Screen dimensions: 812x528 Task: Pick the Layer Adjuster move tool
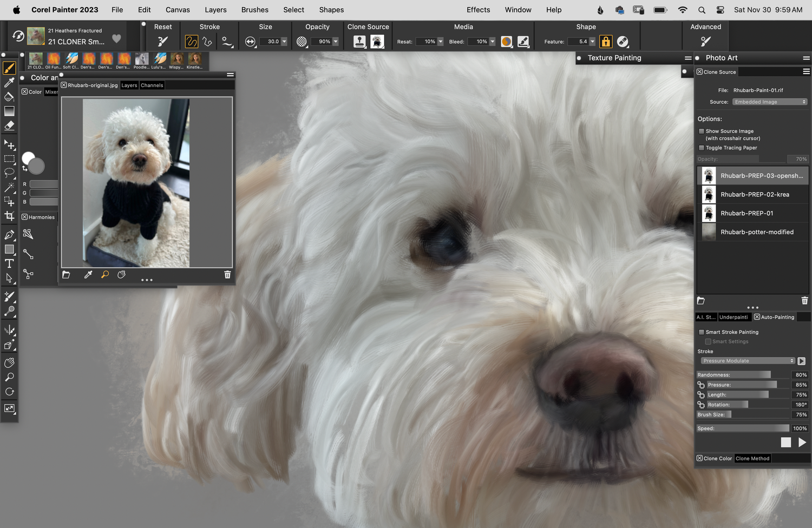click(9, 144)
